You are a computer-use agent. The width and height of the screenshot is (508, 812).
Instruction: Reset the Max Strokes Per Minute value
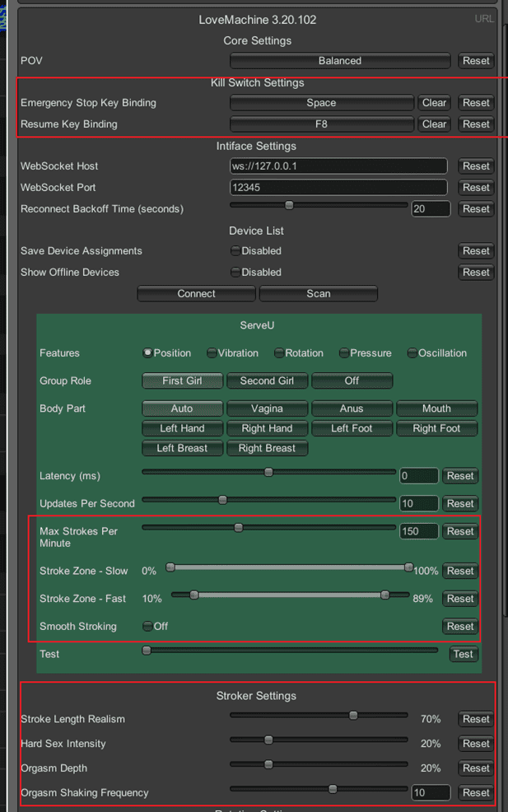point(460,531)
